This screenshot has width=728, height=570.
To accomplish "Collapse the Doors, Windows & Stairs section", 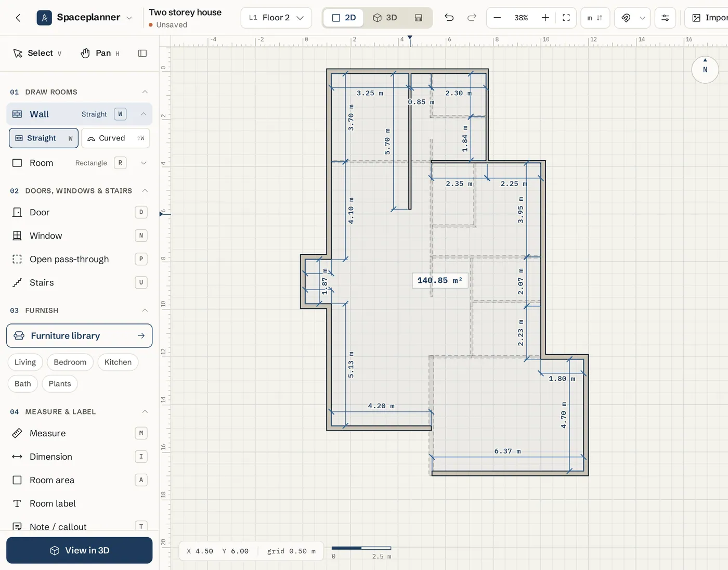I will (145, 191).
